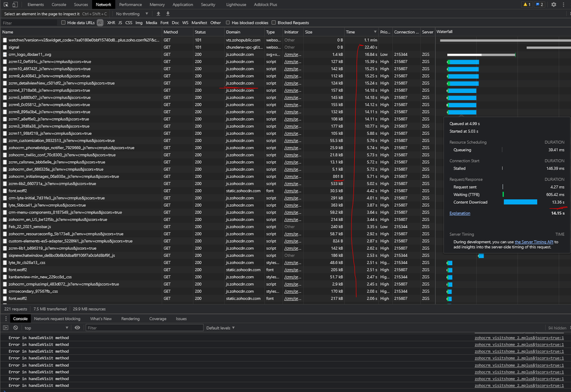Click the inspect element picker icon

pyautogui.click(x=6, y=5)
